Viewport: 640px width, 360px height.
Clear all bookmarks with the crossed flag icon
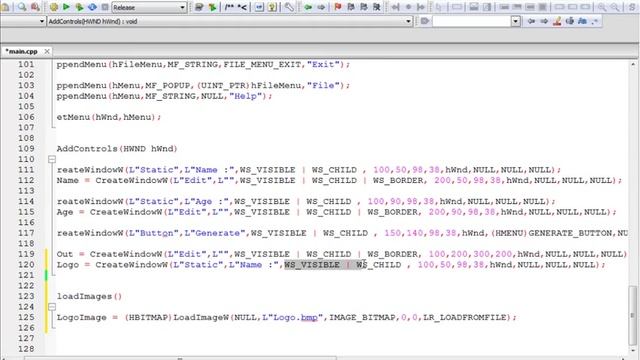coord(377,7)
